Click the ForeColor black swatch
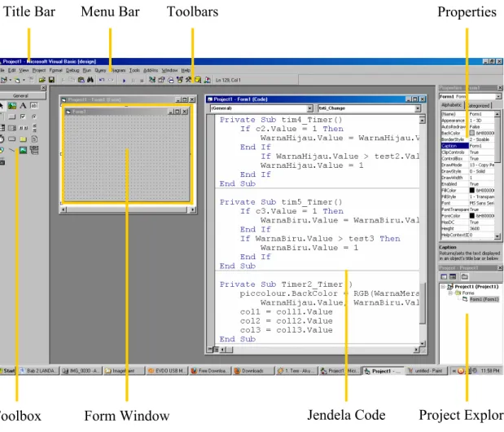Image resolution: width=504 pixels, height=432 pixels. tap(472, 215)
